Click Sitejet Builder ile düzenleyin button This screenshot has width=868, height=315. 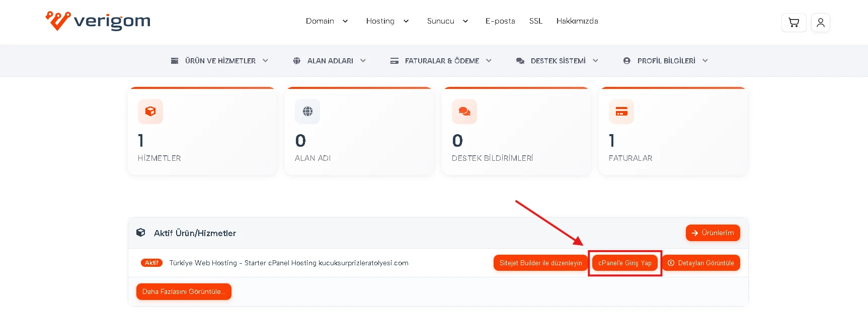click(x=540, y=263)
